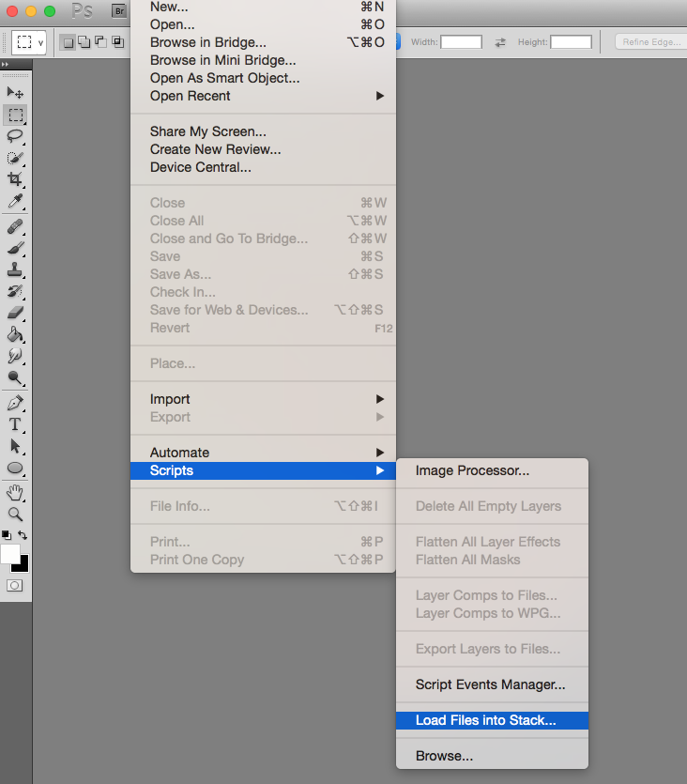Viewport: 687px width, 784px height.
Task: Select Device Central...
Action: pos(263,167)
